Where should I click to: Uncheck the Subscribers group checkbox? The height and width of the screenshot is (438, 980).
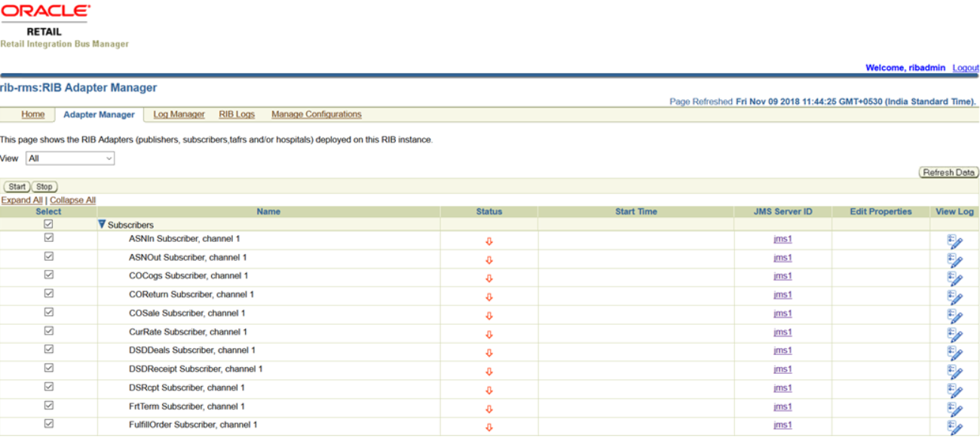tap(49, 224)
